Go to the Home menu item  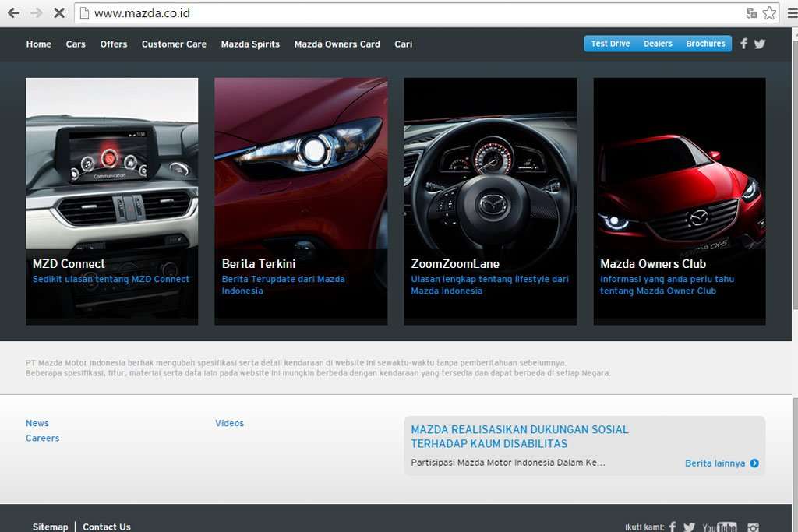39,44
